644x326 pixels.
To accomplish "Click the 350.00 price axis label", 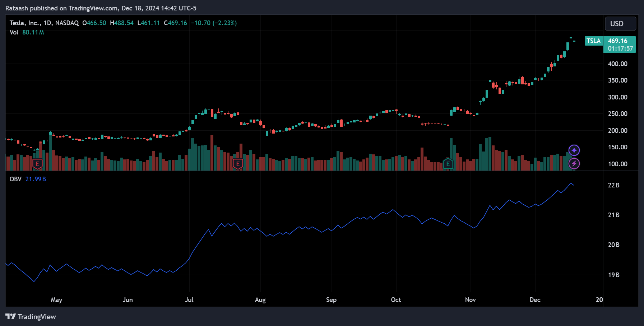I will tap(617, 80).
